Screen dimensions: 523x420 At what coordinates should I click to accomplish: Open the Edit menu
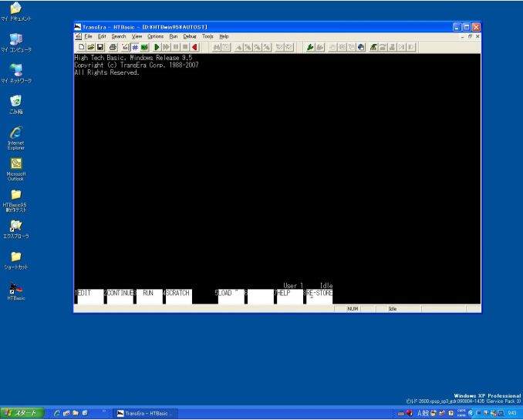point(102,36)
